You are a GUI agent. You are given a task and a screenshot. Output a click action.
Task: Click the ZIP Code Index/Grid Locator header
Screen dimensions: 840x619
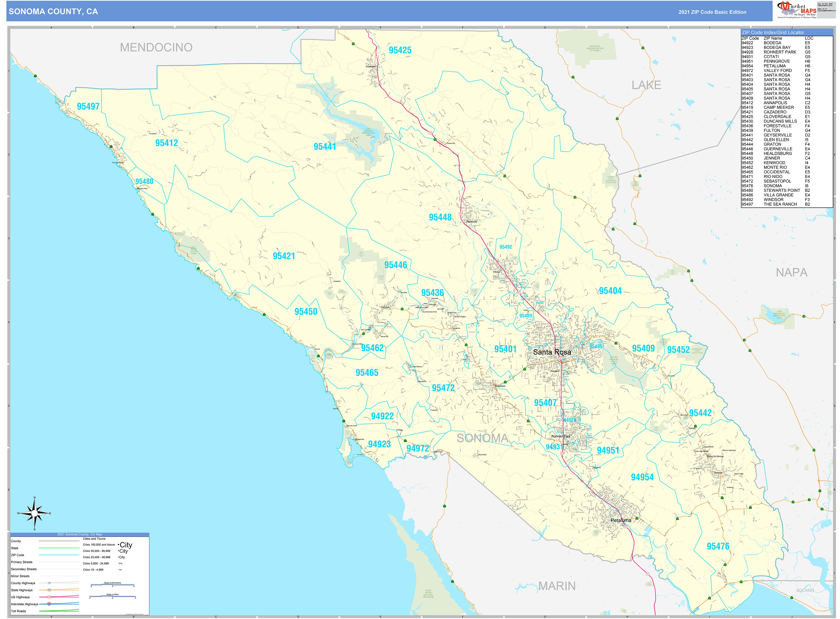(773, 33)
